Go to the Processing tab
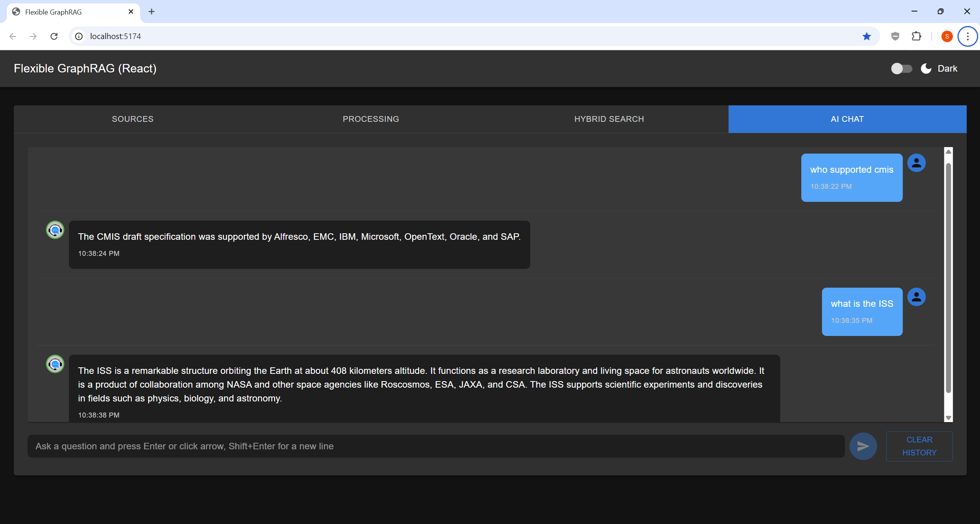Viewport: 980px width, 524px height. (x=371, y=119)
